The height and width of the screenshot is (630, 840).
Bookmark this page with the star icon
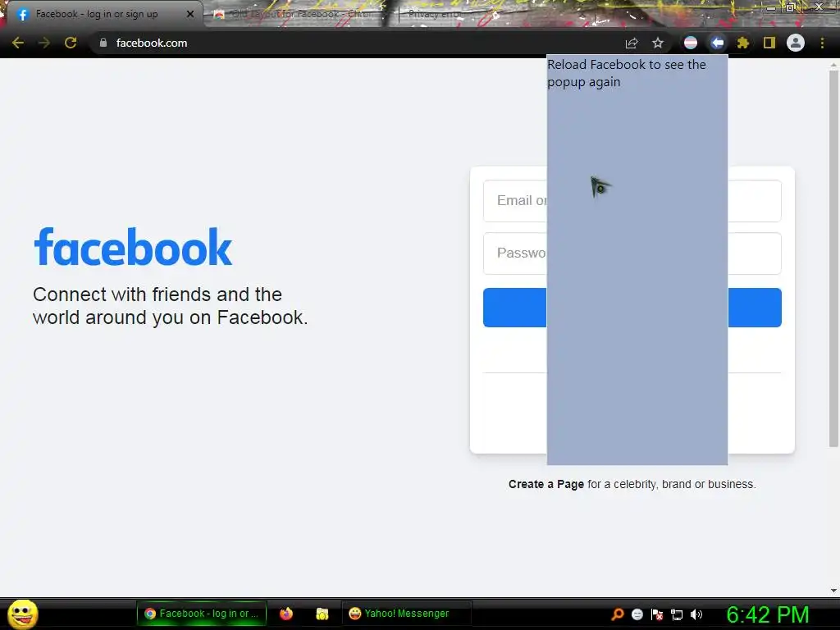pos(658,43)
